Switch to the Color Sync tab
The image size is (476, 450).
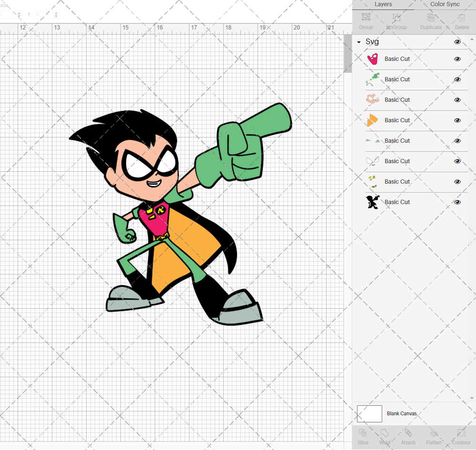pos(445,4)
